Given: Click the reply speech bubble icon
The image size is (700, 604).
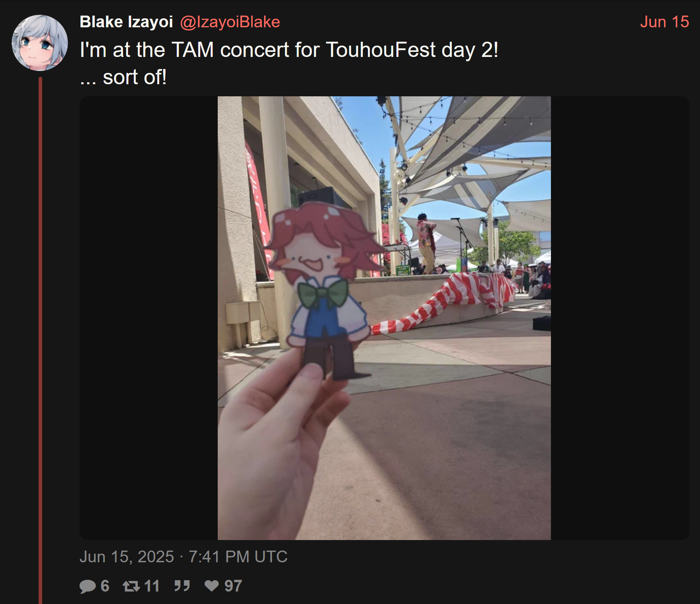Looking at the screenshot, I should tap(87, 586).
